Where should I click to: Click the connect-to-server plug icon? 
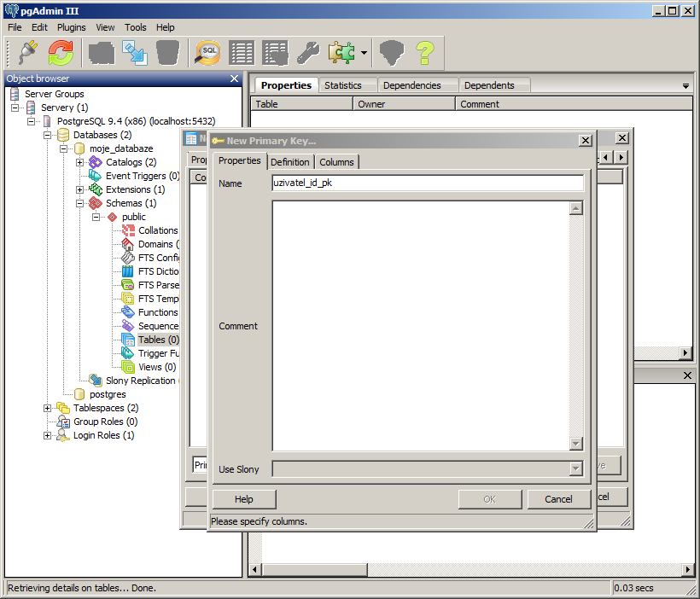coord(28,53)
